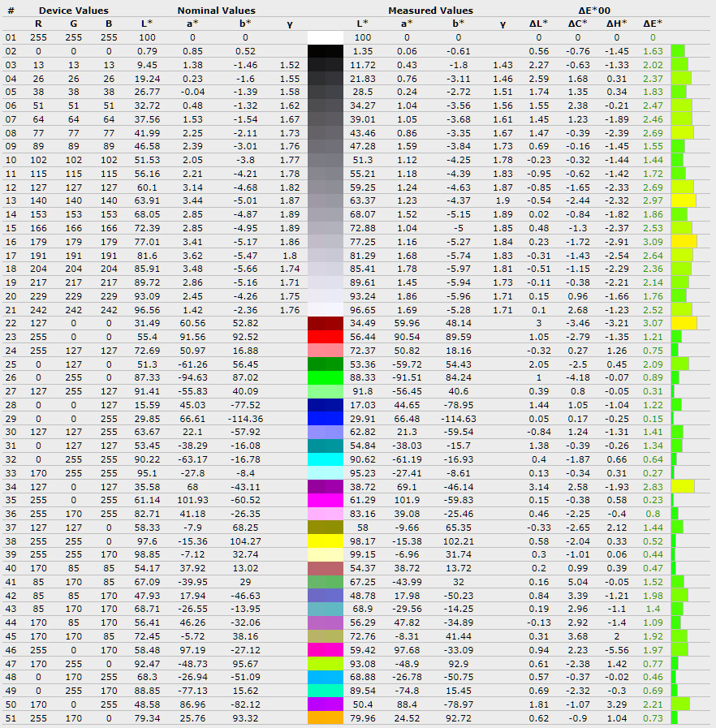The width and height of the screenshot is (716, 728).
Task: Click the orange swatch in row 51
Action: click(326, 719)
